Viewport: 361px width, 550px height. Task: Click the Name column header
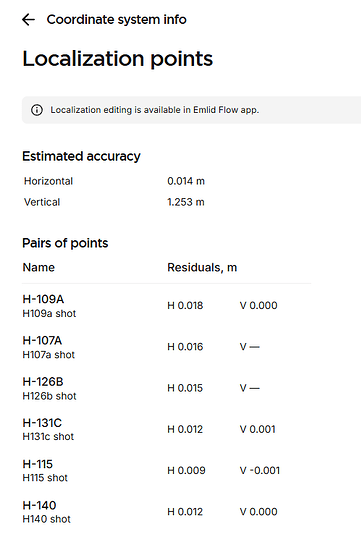(x=39, y=268)
